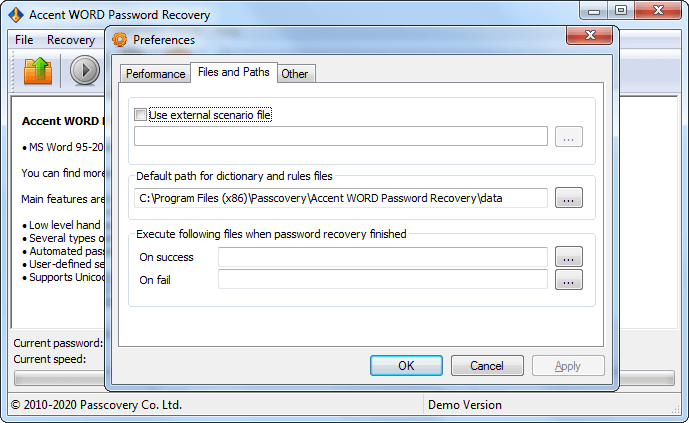Click the Apply button
Screen dimensions: 689x423
click(568, 365)
